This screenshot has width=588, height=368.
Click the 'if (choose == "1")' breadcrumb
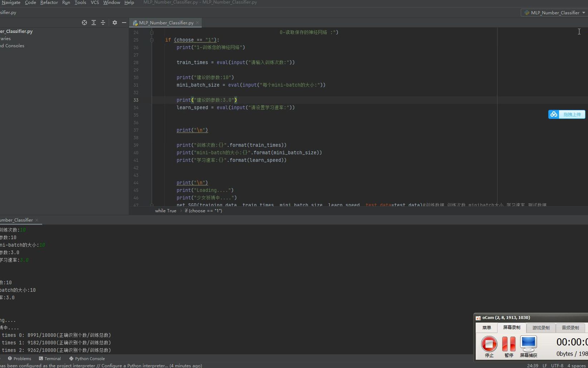click(203, 211)
